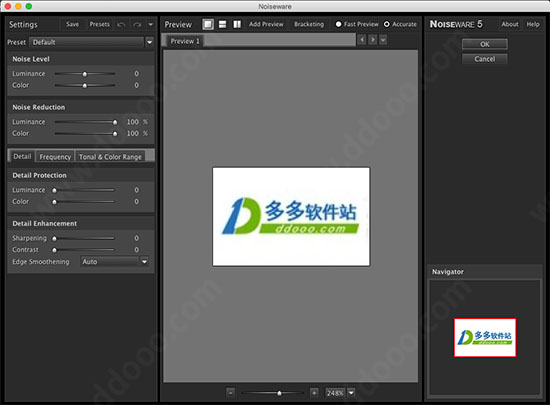The width and height of the screenshot is (550, 405).
Task: Click the Detail Enhancement section heading
Action: pos(45,223)
